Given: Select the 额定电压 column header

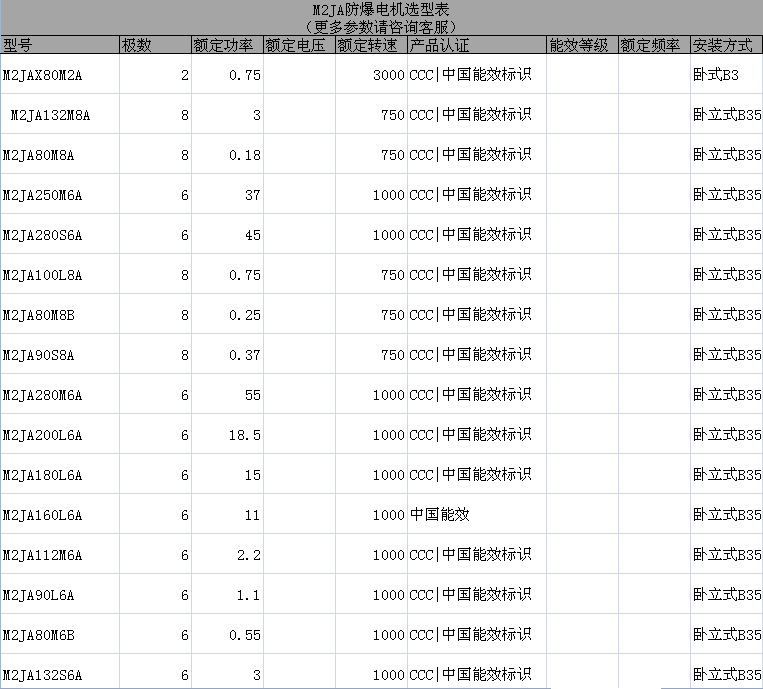Looking at the screenshot, I should click(x=298, y=45).
